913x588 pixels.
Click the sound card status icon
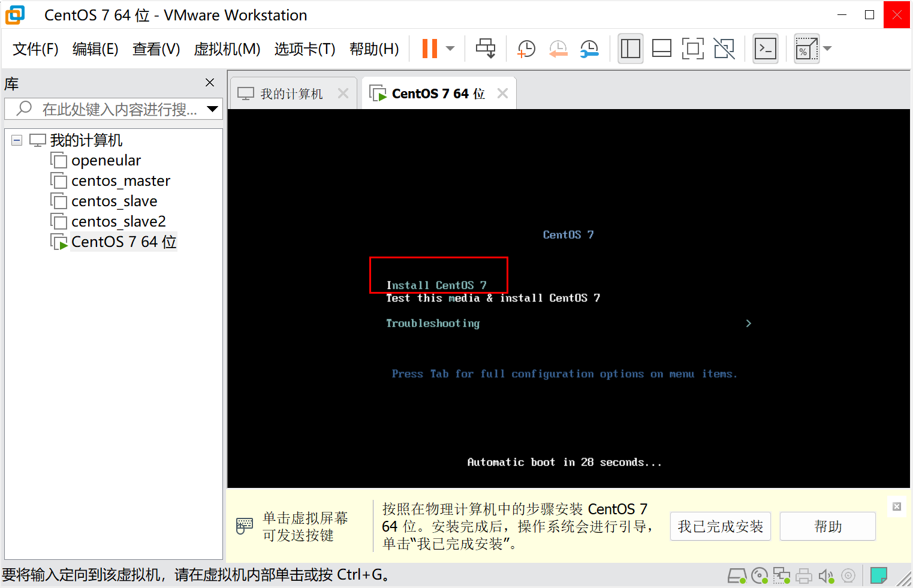826,576
